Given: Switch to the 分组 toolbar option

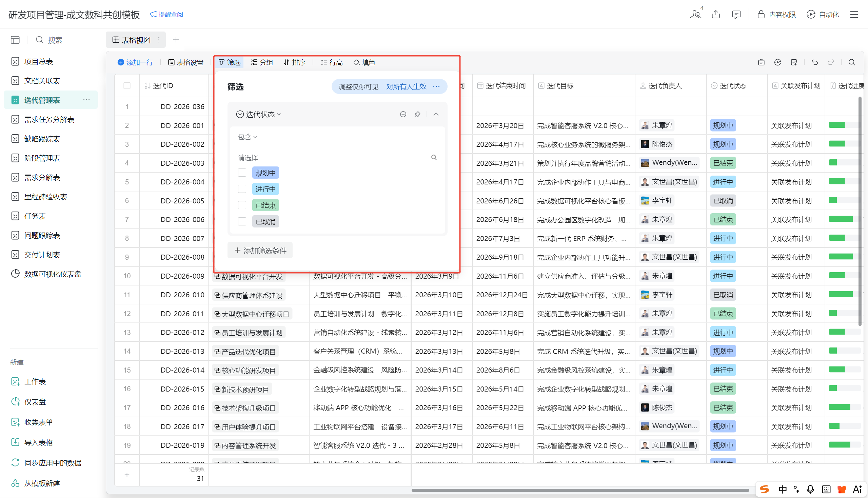Looking at the screenshot, I should click(x=262, y=62).
